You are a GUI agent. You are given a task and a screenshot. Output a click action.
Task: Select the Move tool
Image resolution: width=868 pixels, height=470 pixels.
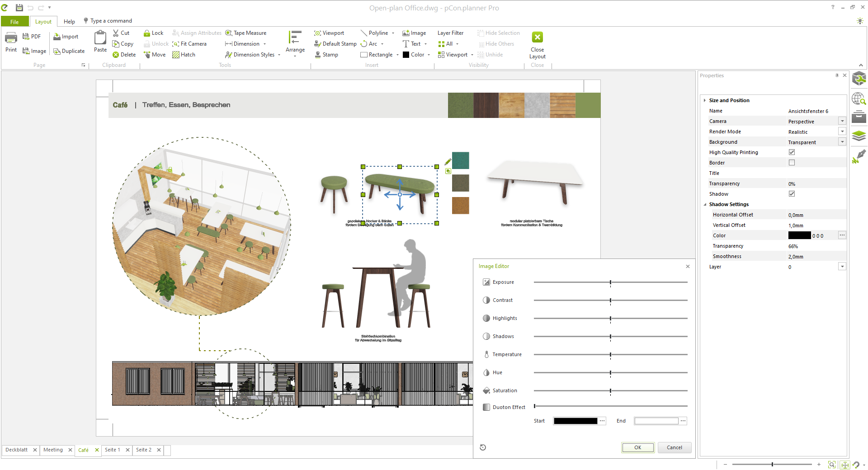tap(155, 55)
